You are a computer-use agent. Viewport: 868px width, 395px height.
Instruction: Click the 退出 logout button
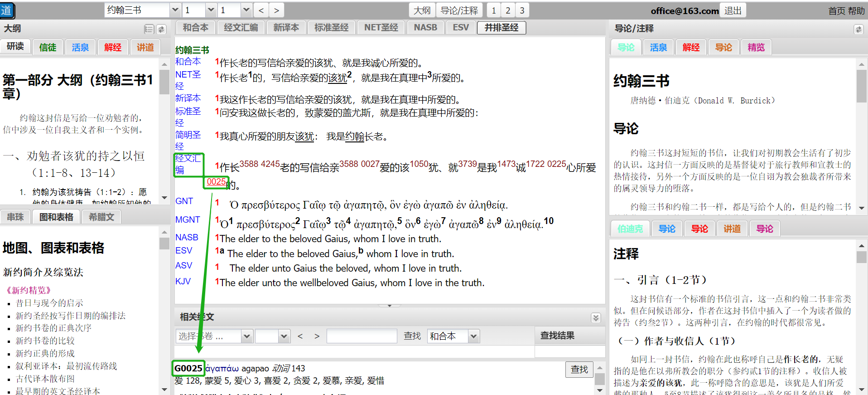(733, 10)
